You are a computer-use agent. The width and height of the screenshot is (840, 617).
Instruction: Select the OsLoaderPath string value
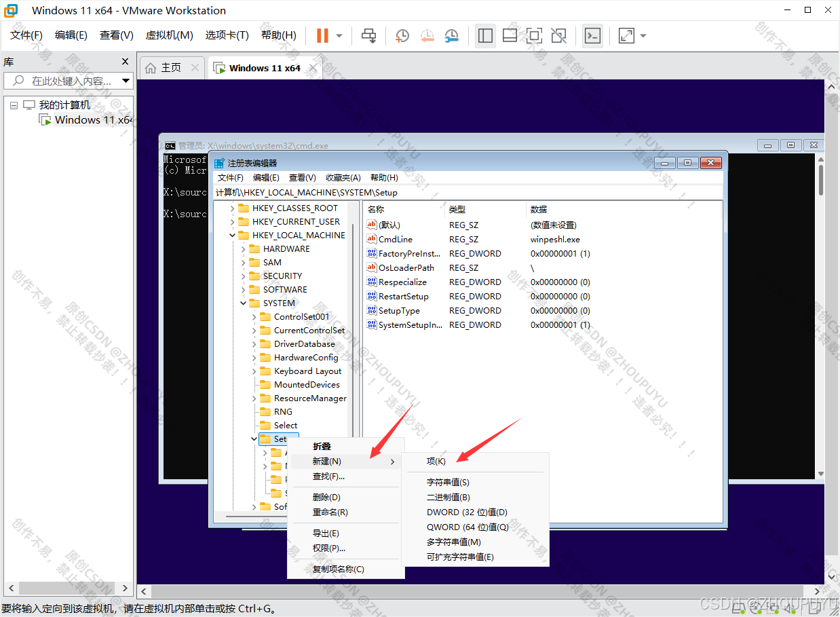click(400, 267)
